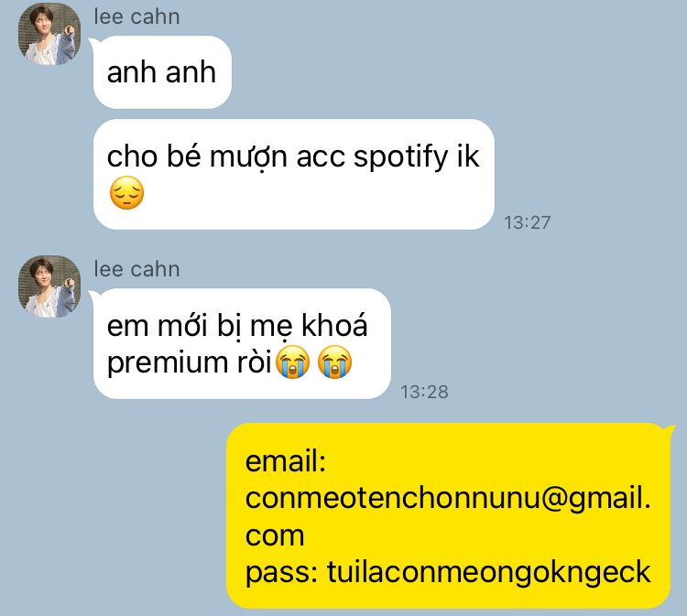Click the second crying face emoji

tap(334, 362)
